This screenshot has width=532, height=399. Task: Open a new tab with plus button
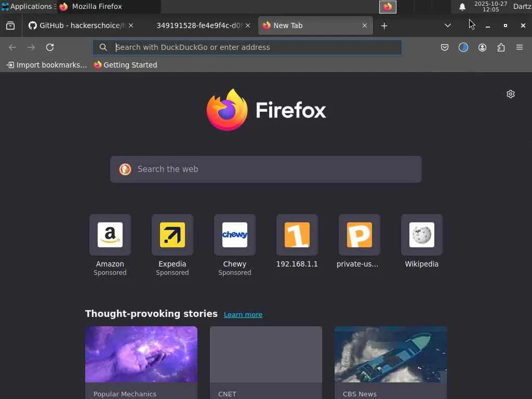coord(384,26)
